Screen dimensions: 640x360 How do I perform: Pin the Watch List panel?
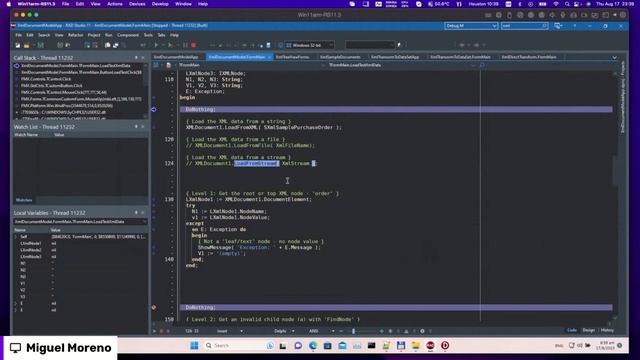pyautogui.click(x=136, y=127)
